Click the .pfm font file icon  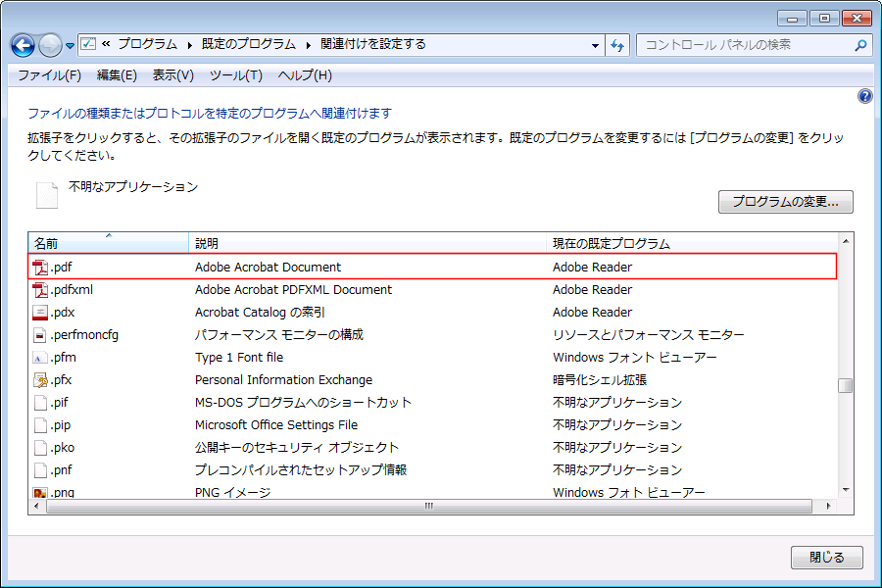tap(40, 358)
